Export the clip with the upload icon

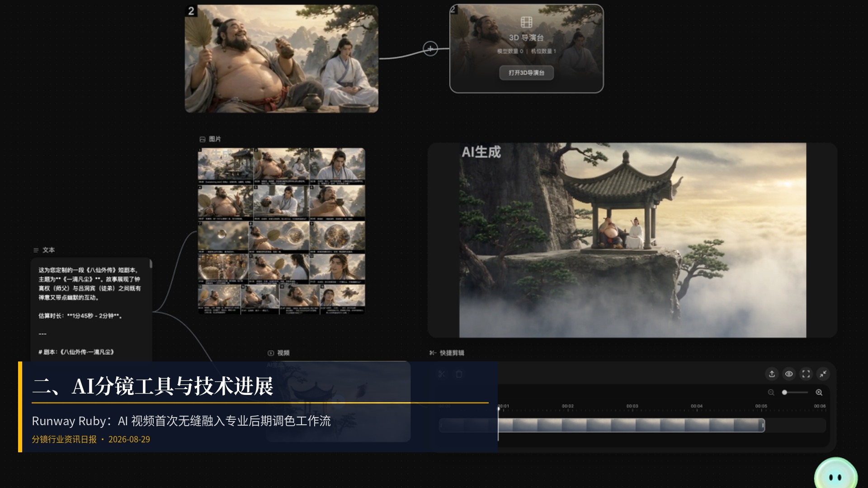click(x=772, y=374)
